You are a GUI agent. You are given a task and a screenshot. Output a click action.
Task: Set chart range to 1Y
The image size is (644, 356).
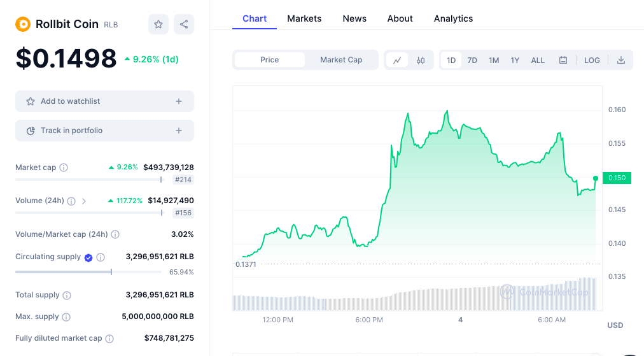515,61
